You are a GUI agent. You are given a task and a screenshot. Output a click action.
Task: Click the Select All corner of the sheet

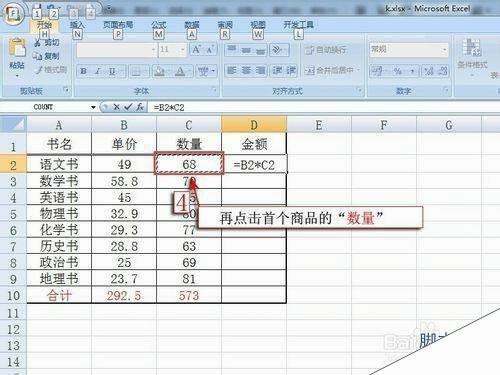tap(13, 125)
